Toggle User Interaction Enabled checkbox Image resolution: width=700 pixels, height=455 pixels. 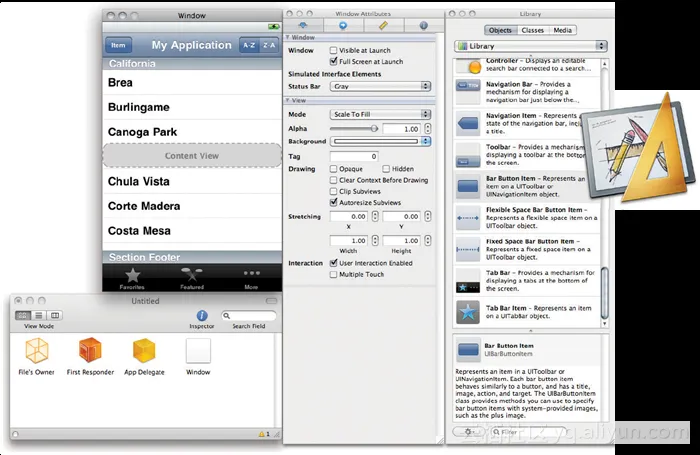[334, 263]
